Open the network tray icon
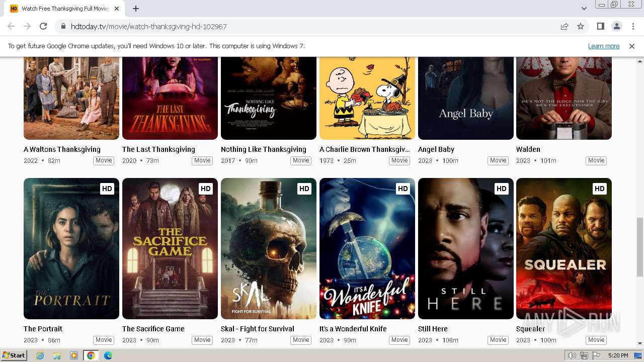 coord(584,355)
